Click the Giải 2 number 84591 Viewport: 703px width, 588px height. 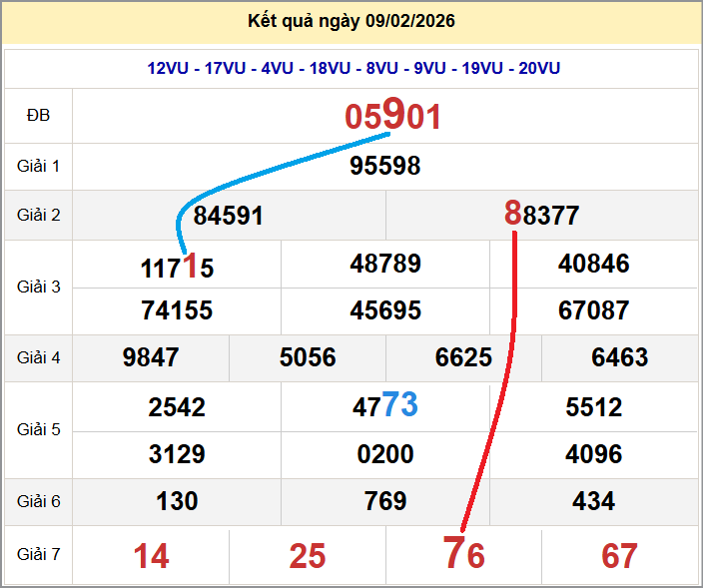229,216
